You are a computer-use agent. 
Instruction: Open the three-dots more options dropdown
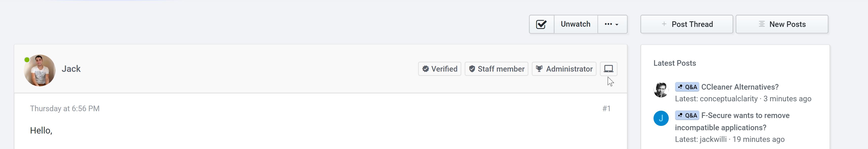tap(611, 24)
